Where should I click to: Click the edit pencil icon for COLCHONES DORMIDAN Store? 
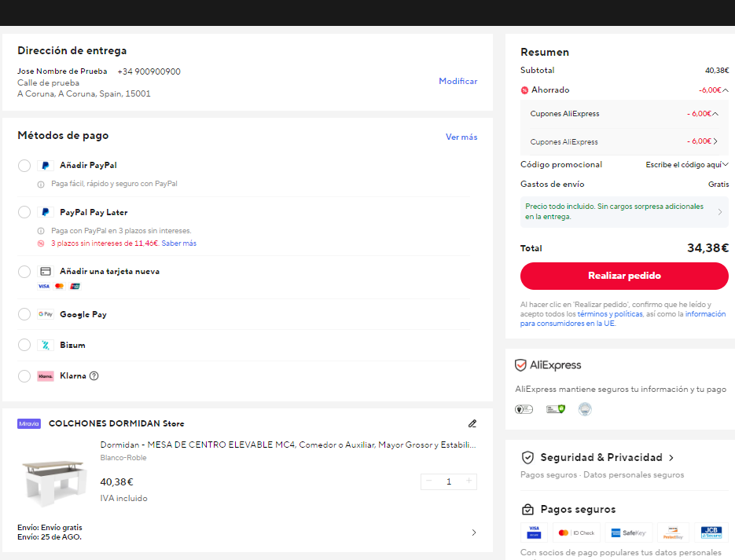click(472, 423)
